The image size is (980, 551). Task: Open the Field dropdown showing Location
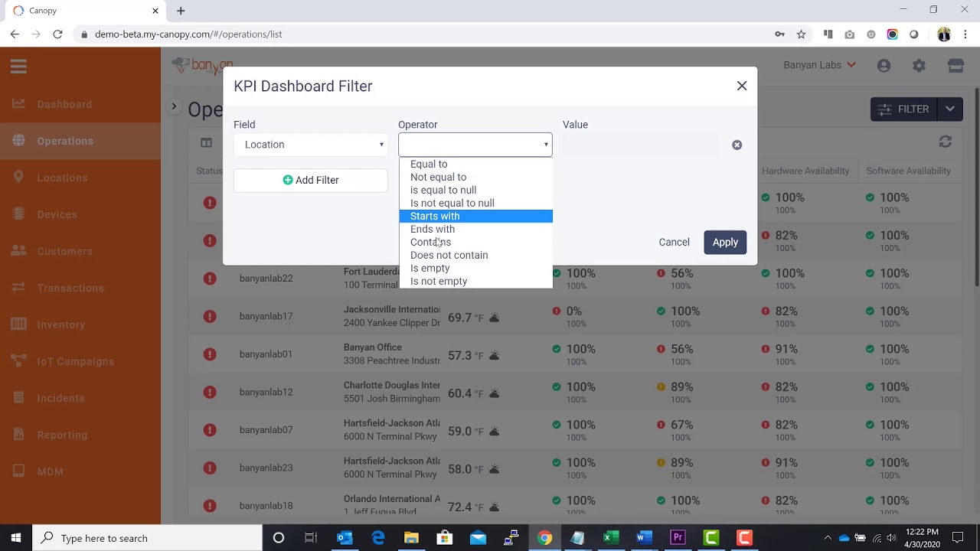pos(310,145)
